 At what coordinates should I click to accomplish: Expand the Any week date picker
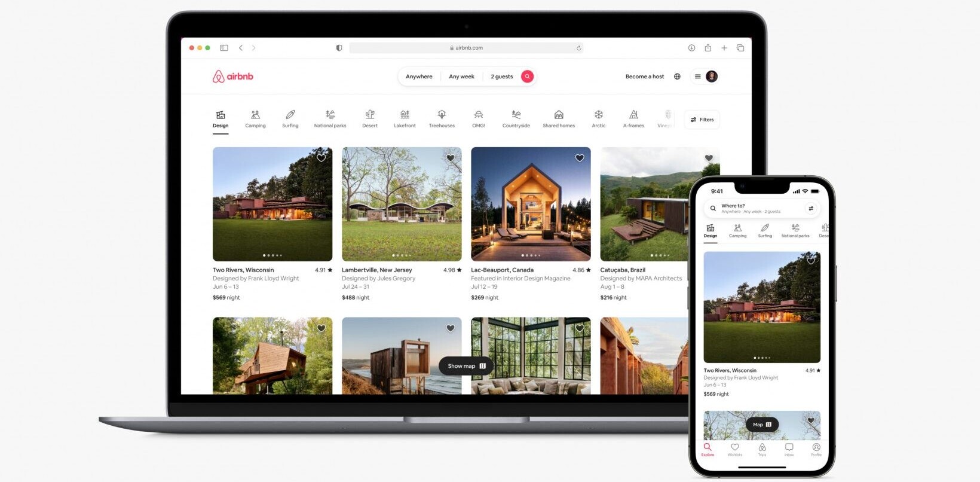461,77
